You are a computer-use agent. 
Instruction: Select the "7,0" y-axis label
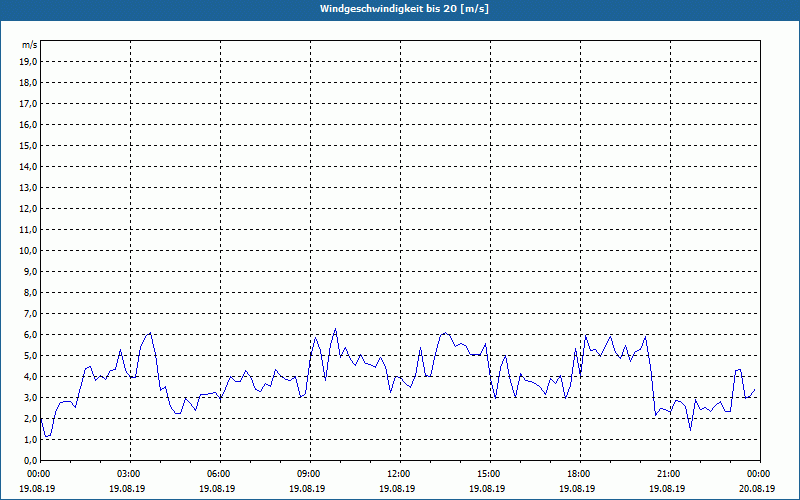tap(30, 313)
